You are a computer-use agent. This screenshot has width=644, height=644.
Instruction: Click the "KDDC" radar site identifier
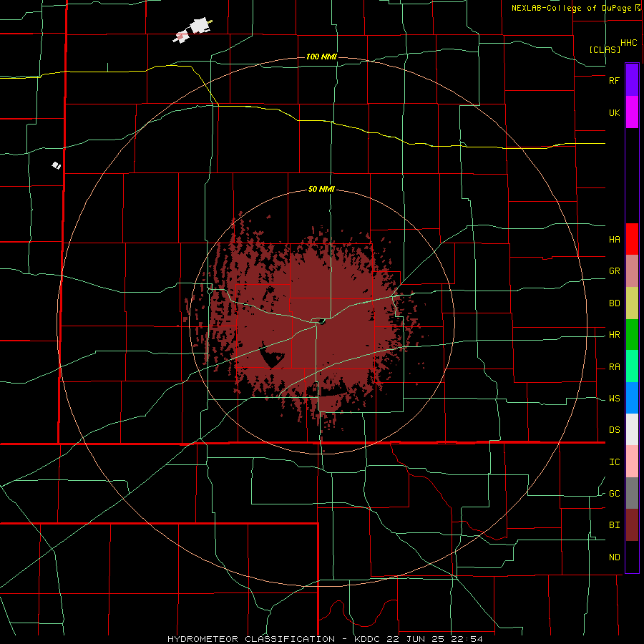(x=369, y=639)
